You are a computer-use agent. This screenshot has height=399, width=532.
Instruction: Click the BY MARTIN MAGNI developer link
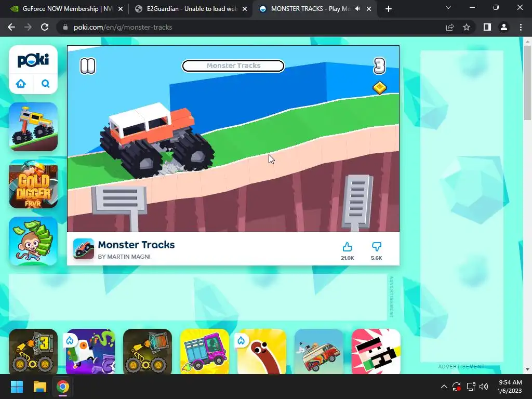[124, 257]
